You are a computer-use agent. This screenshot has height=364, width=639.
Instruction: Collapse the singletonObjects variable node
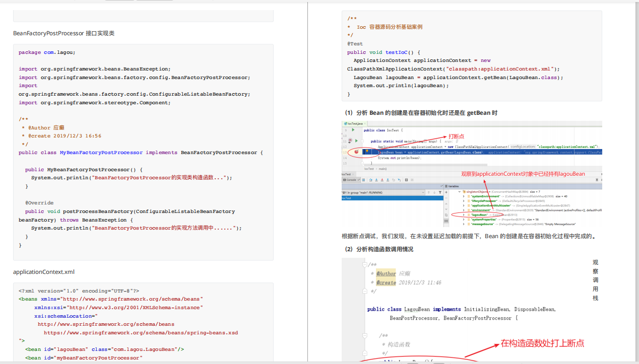click(x=460, y=192)
